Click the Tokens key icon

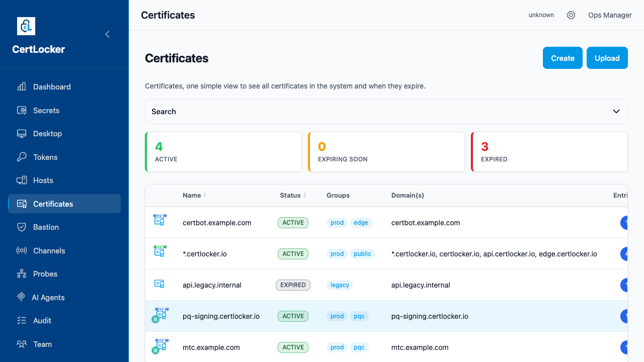tap(22, 157)
